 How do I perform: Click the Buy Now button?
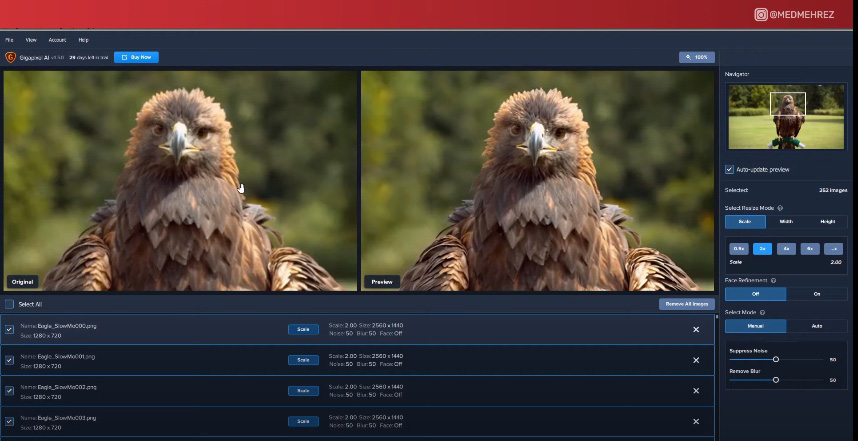(136, 57)
